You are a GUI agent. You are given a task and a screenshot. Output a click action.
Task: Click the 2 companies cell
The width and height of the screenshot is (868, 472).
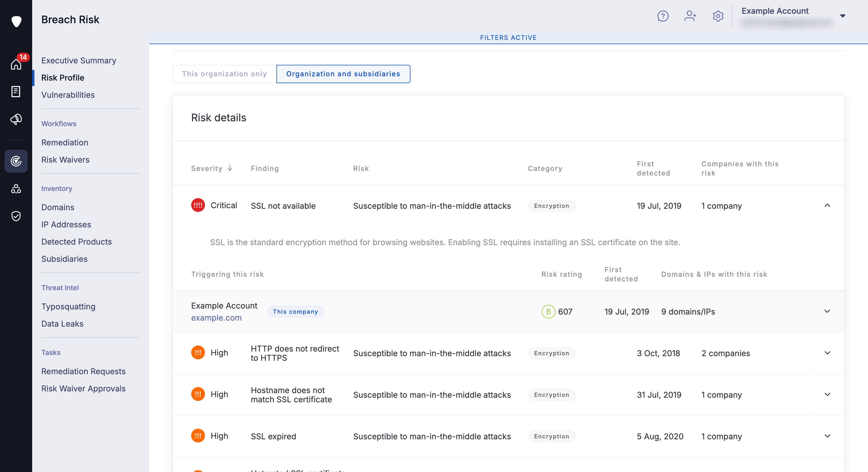726,353
